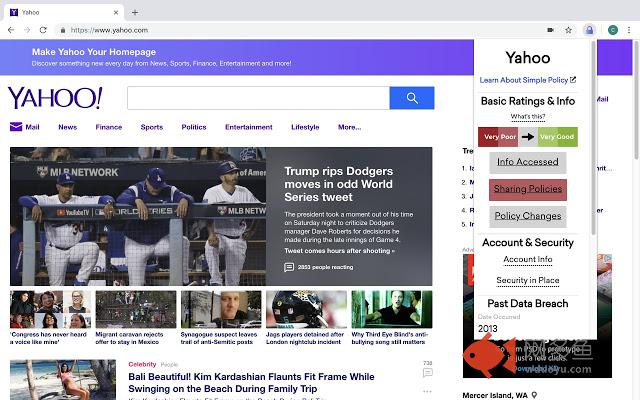This screenshot has width=640, height=400.
Task: Click the Very Poor rating label
Action: coord(500,137)
